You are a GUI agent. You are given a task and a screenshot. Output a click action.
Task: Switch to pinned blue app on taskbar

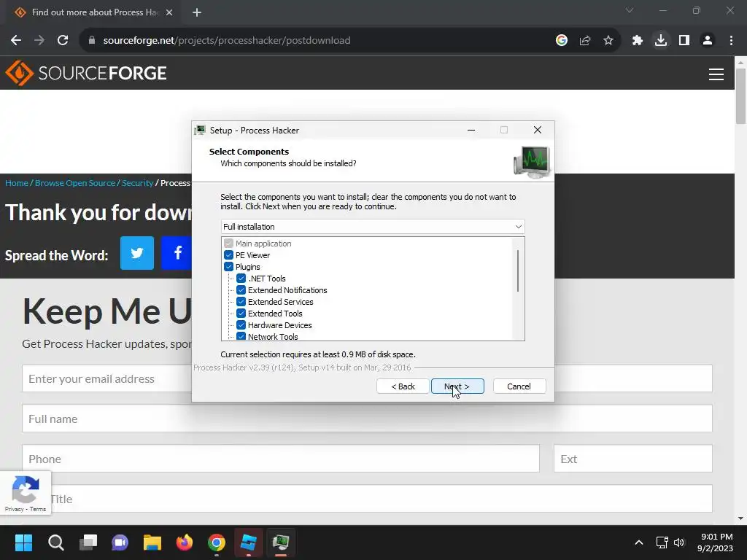[248, 542]
